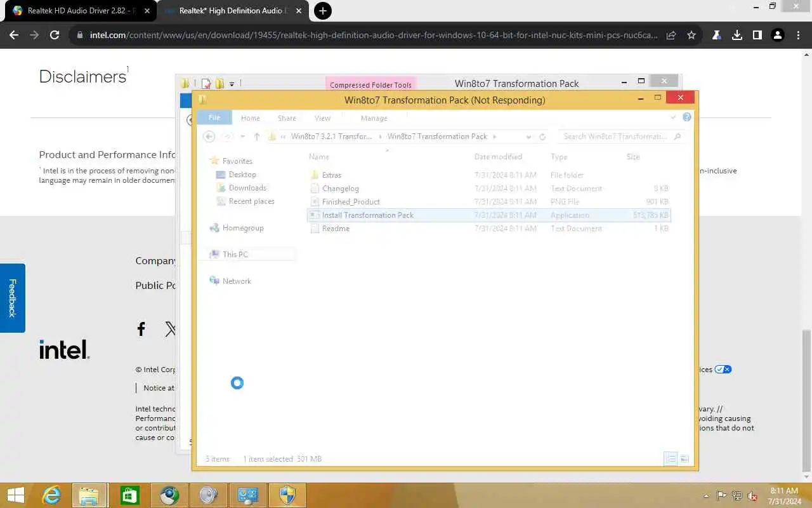Click Chrome page vertical scrollbar
This screenshot has height=508, width=812.
pos(807,401)
